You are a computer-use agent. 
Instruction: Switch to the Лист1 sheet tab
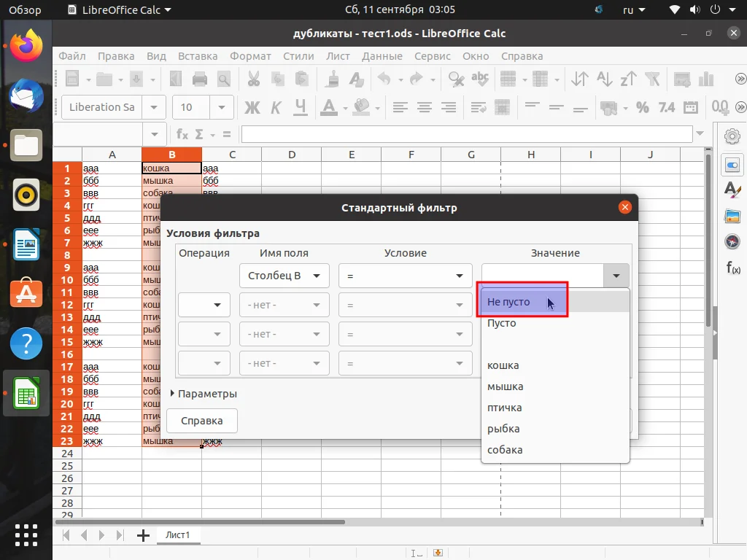coord(177,534)
